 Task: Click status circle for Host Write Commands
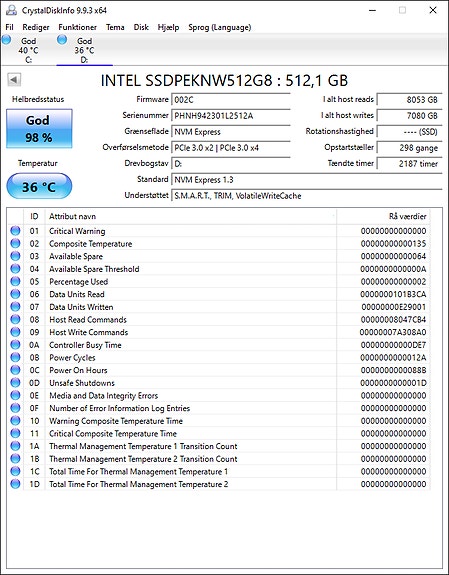(x=15, y=332)
